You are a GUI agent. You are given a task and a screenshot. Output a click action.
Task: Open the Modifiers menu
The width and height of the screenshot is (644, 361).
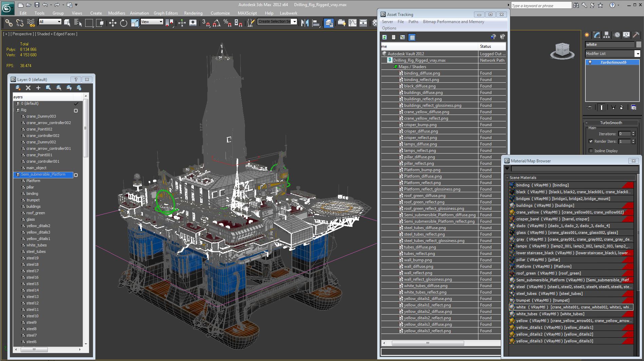(116, 13)
